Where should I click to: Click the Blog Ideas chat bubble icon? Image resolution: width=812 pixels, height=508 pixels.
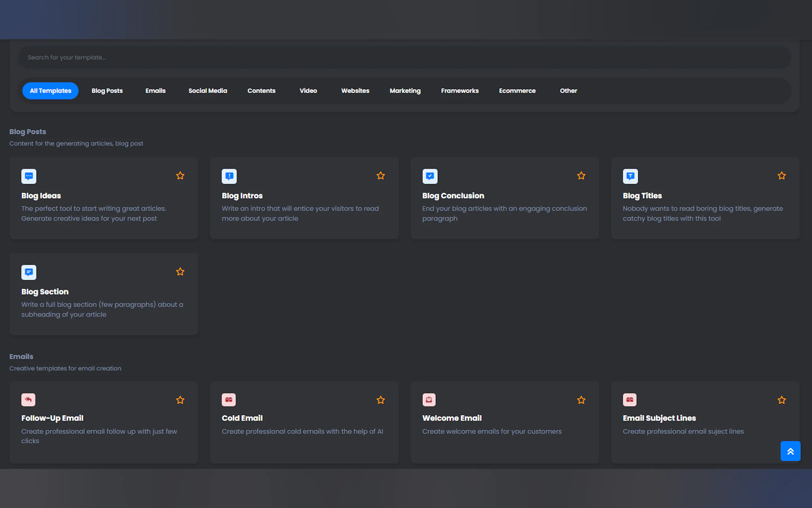click(29, 176)
